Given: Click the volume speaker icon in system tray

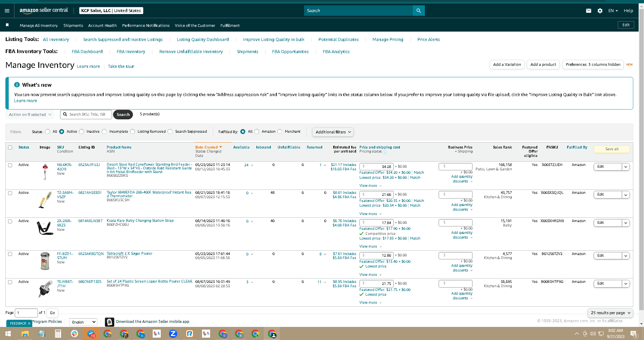Looking at the screenshot, I should (x=593, y=334).
